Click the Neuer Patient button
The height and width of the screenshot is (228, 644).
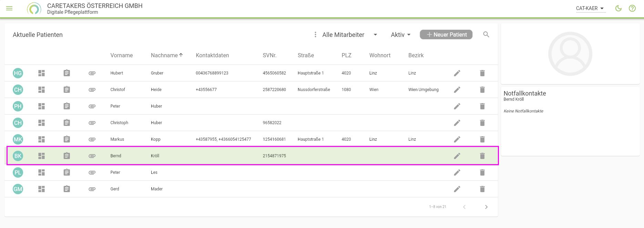point(446,34)
